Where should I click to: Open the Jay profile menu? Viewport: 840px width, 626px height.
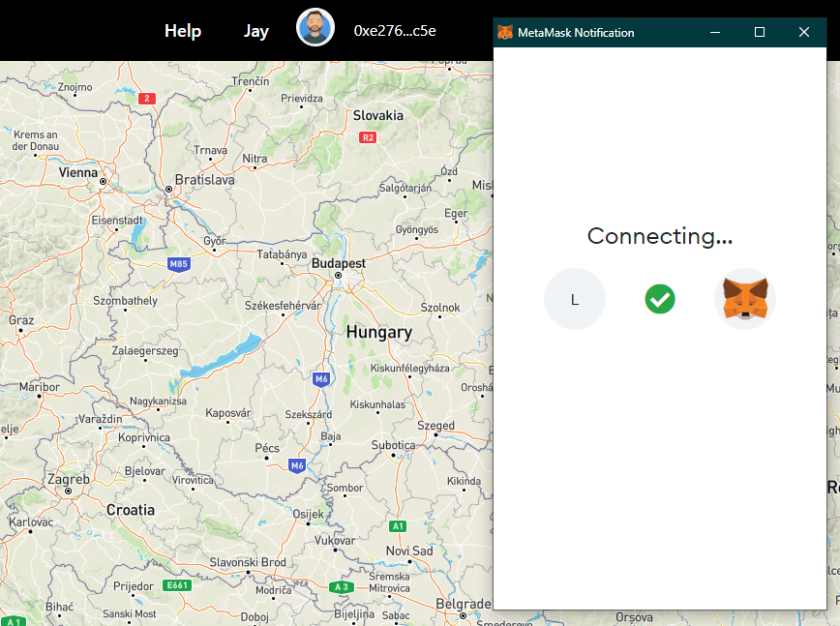256,31
